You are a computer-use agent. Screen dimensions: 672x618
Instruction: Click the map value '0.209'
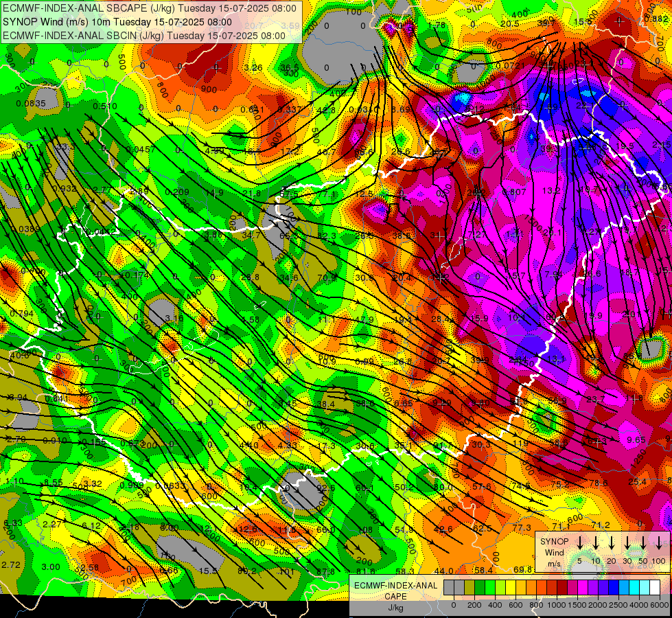click(177, 192)
